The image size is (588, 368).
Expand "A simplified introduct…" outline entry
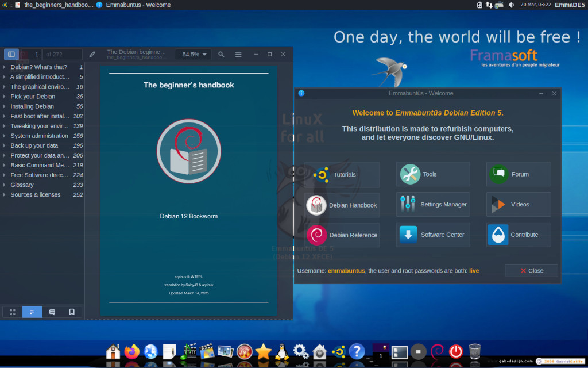coord(4,77)
